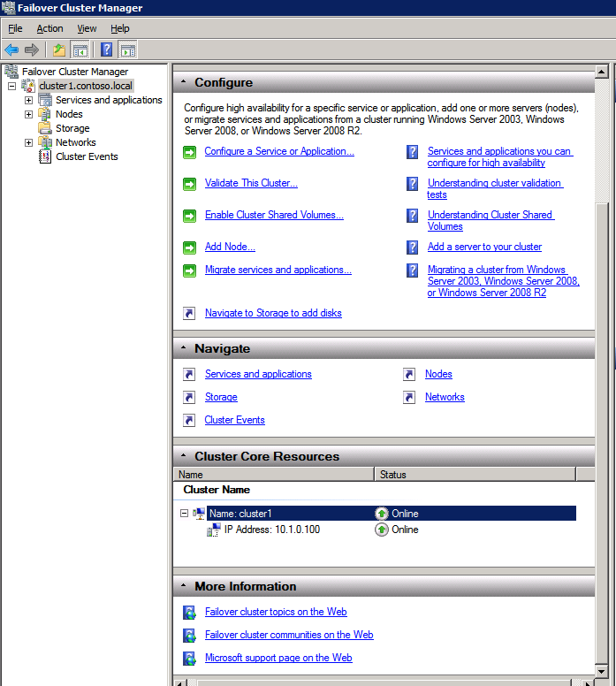Collapse the Navigate section header arrow
Viewport: 616px width, 686px height.
point(184,347)
